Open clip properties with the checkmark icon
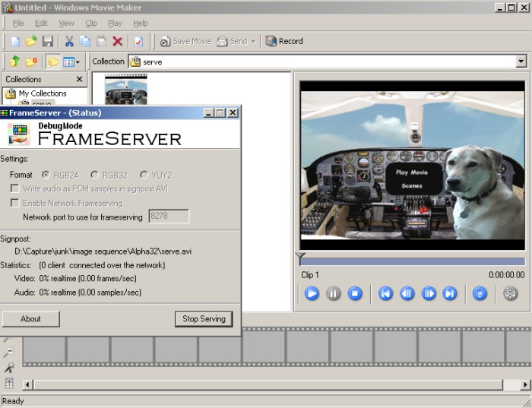532x408 pixels. (x=138, y=41)
